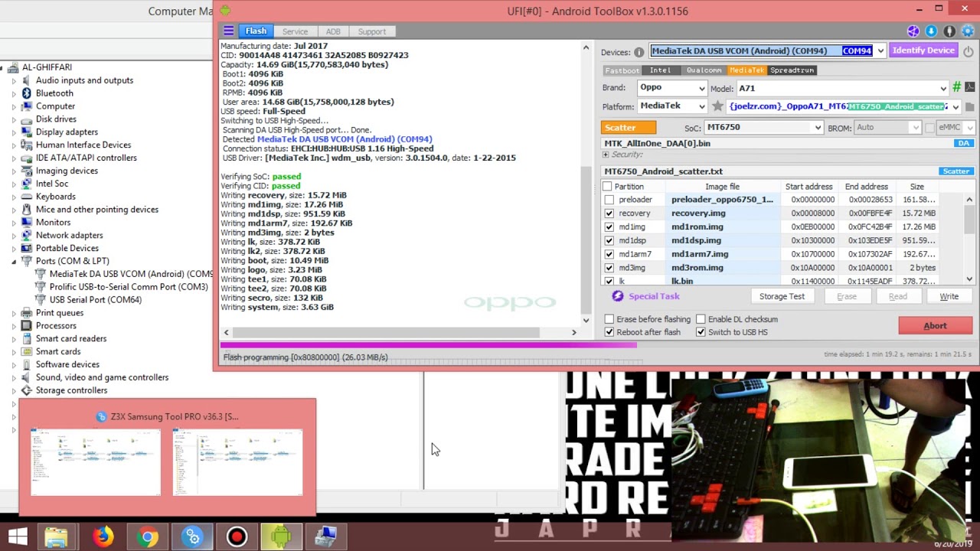Enable DL checksum checkbox

point(701,319)
